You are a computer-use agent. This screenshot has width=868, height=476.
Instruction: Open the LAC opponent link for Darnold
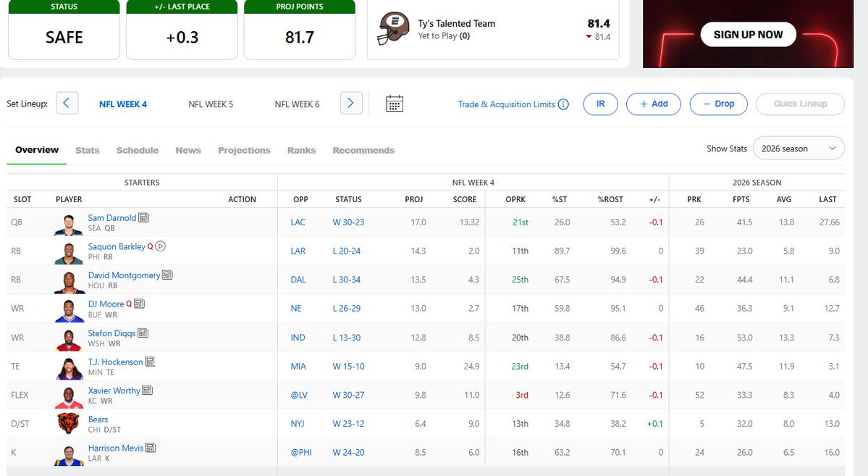tap(298, 222)
